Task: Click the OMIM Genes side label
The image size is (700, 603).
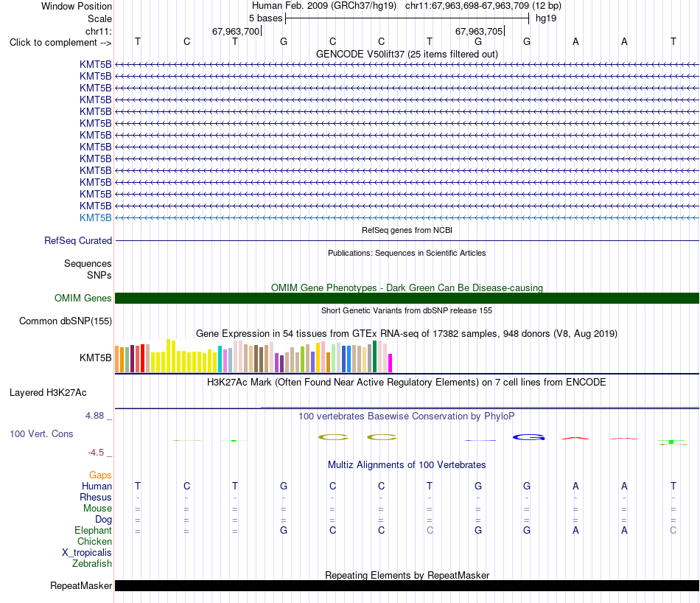Action: click(83, 298)
